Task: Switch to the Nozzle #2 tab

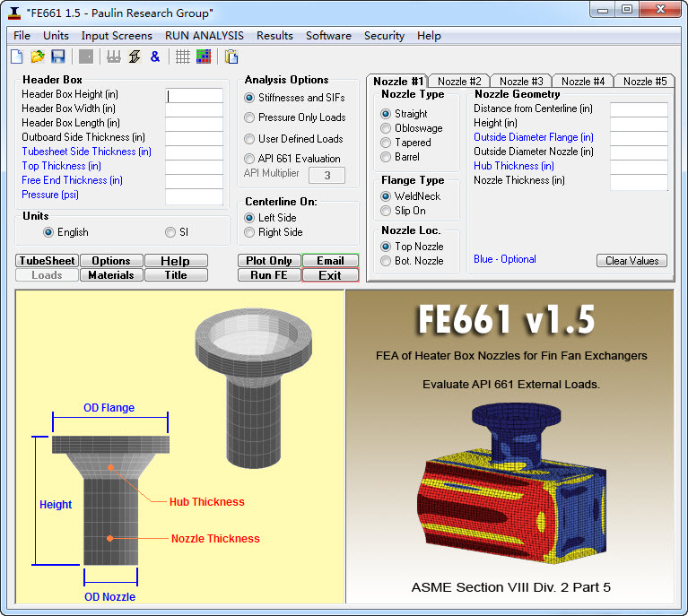Action: coord(459,82)
